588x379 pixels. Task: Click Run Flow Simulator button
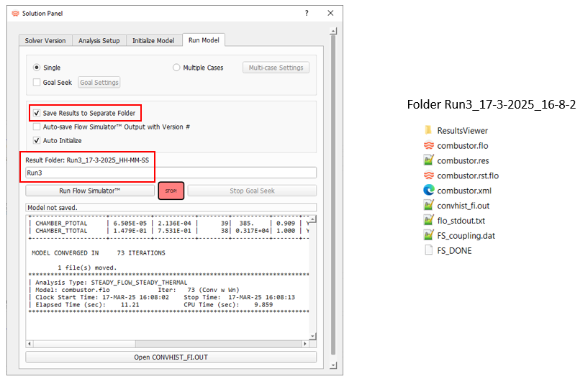click(x=90, y=191)
